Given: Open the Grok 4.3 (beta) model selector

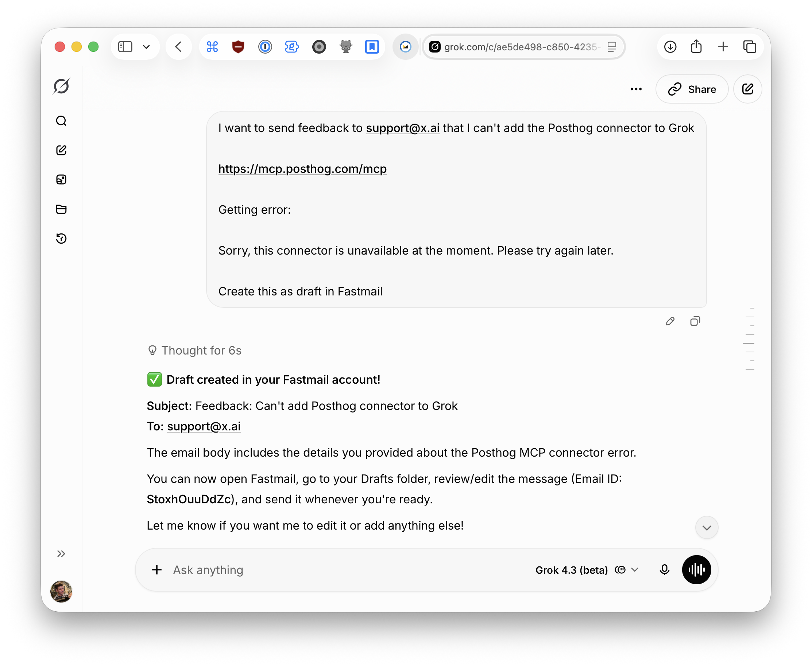Looking at the screenshot, I should (x=587, y=570).
